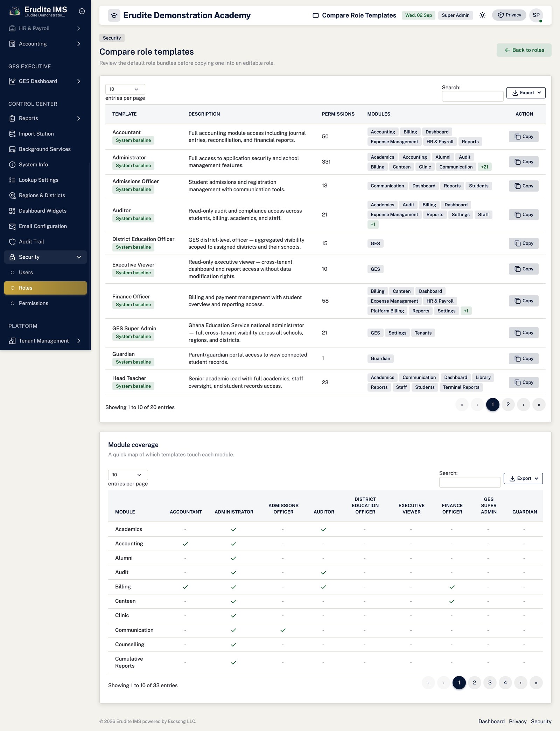Open Import Station from sidebar
The width and height of the screenshot is (560, 731).
[45, 134]
